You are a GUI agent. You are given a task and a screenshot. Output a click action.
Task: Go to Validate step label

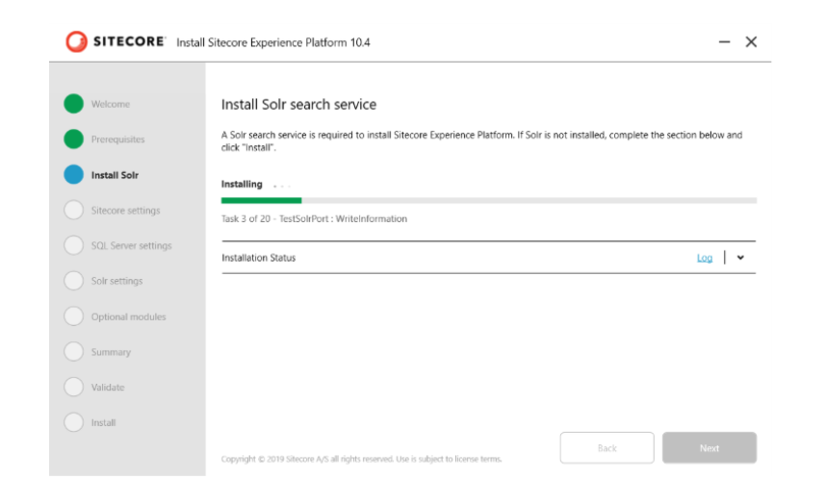[108, 388]
